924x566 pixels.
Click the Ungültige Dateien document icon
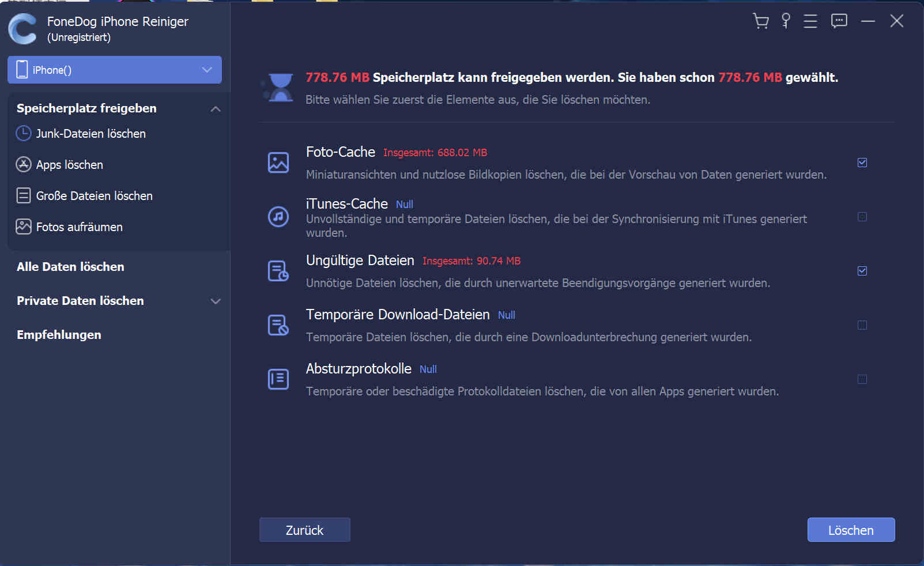pyautogui.click(x=278, y=271)
